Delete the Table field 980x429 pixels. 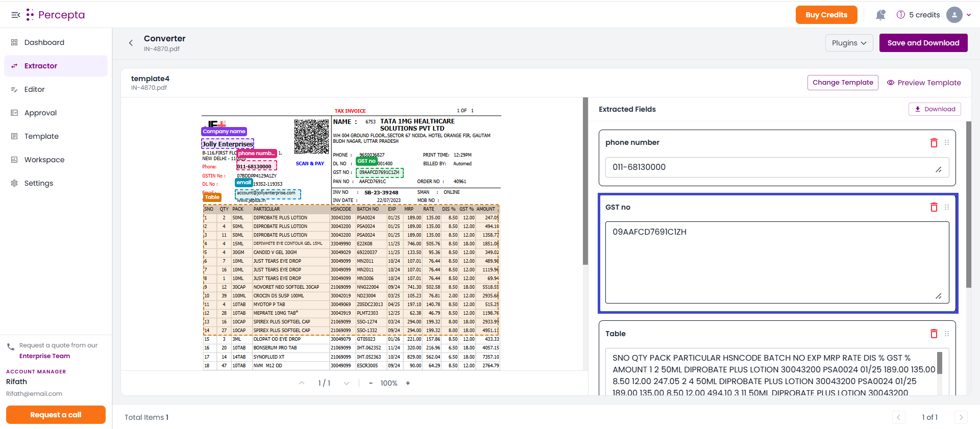(934, 334)
